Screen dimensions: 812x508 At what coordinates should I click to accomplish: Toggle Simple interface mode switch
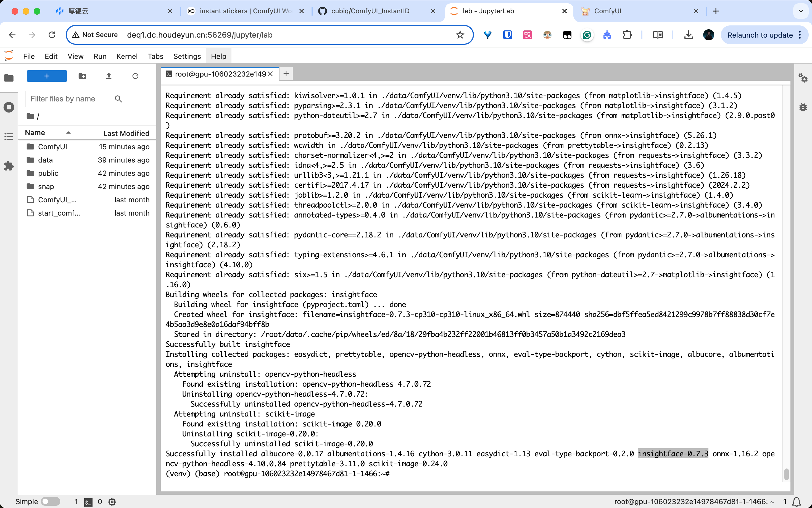click(x=50, y=502)
